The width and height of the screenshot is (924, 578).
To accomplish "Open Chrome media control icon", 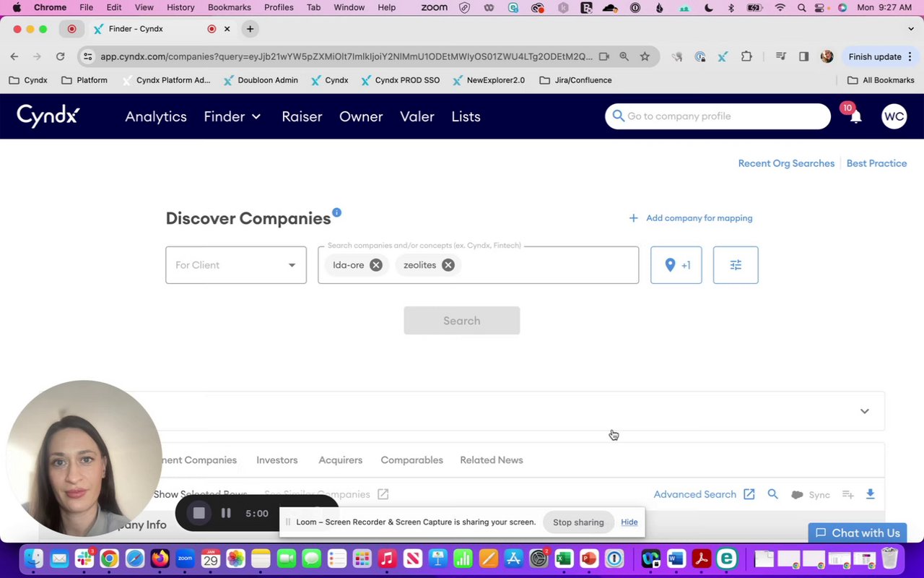I will tap(780, 56).
